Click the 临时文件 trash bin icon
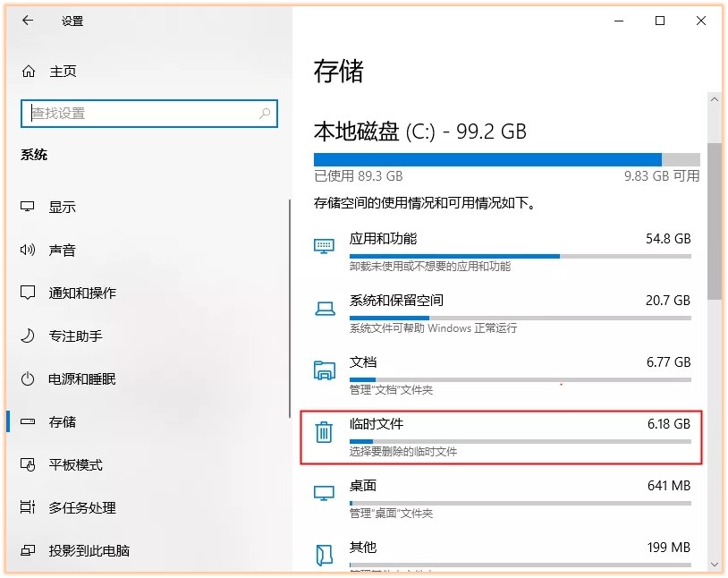 [324, 429]
